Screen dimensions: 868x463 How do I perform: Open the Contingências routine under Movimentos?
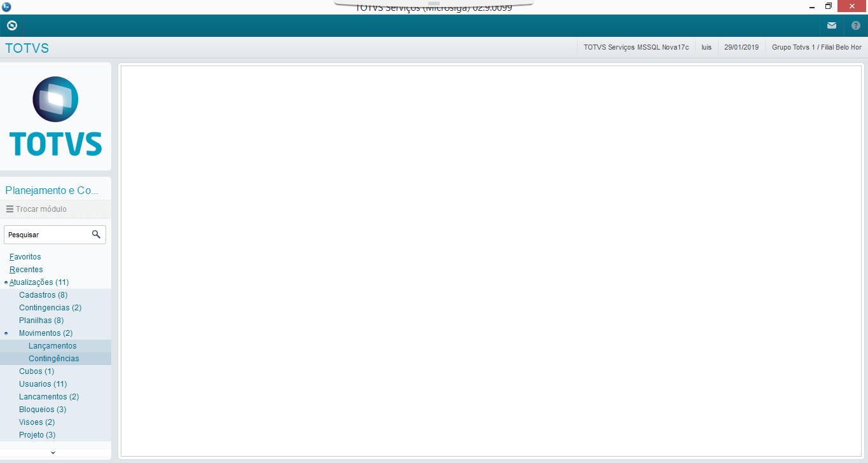tap(54, 359)
